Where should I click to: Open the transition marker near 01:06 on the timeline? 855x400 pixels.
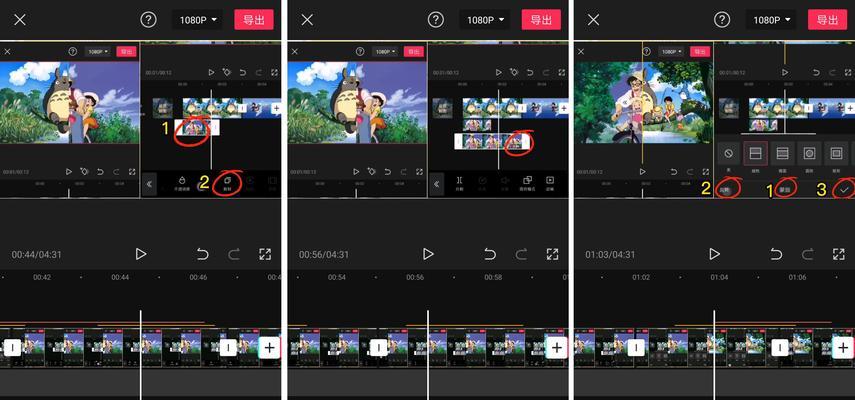780,347
